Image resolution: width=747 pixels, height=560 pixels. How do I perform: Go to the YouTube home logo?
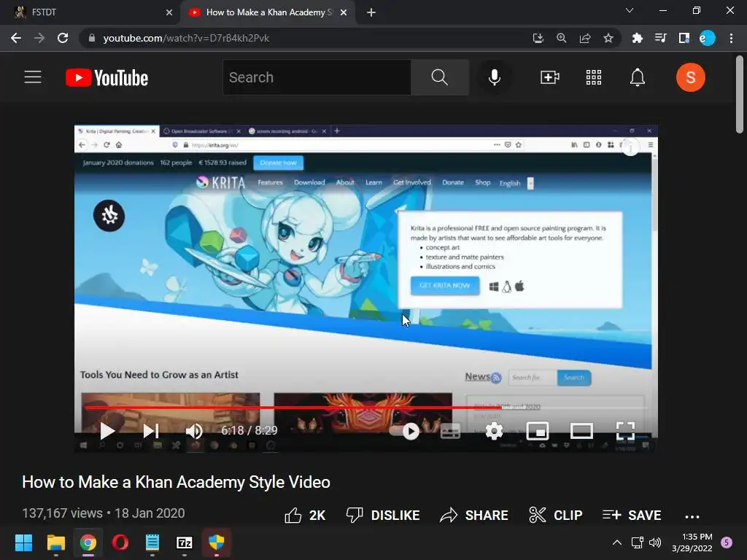click(x=107, y=77)
